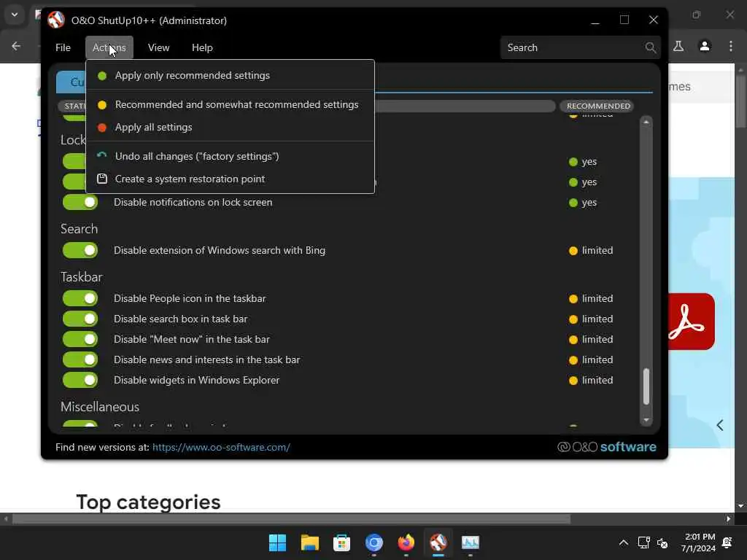This screenshot has height=560, width=747.
Task: Open the File menu
Action: 63,47
